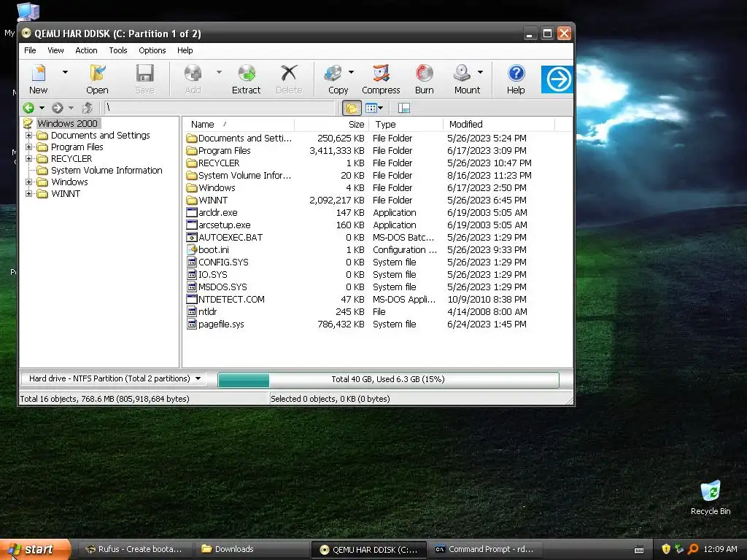The height and width of the screenshot is (560, 747).
Task: Open the Tools menu
Action: point(118,50)
